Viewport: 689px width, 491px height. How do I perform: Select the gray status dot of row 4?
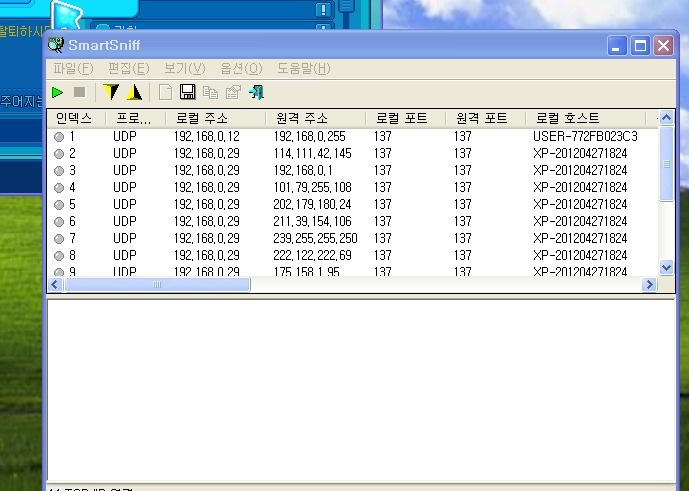pos(59,188)
